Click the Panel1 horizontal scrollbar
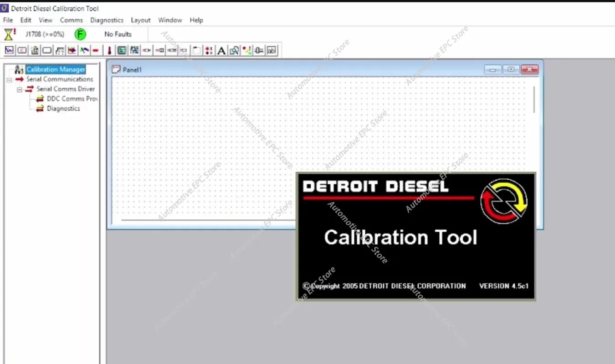The image size is (615, 364). point(209,220)
